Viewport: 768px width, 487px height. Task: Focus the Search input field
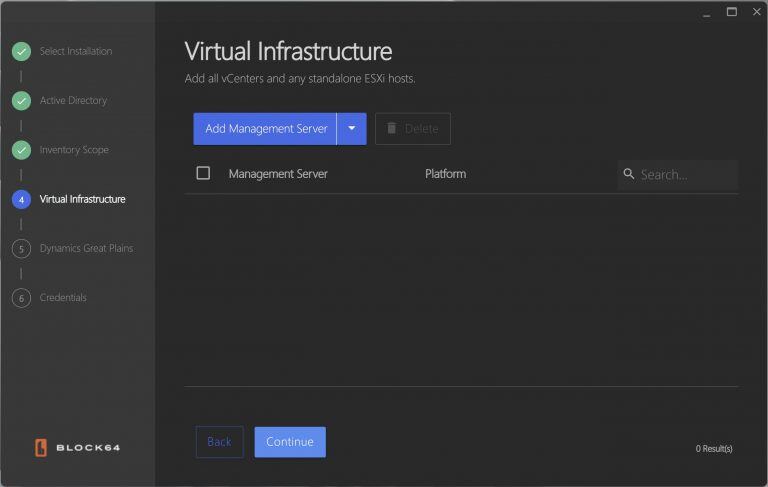click(685, 174)
